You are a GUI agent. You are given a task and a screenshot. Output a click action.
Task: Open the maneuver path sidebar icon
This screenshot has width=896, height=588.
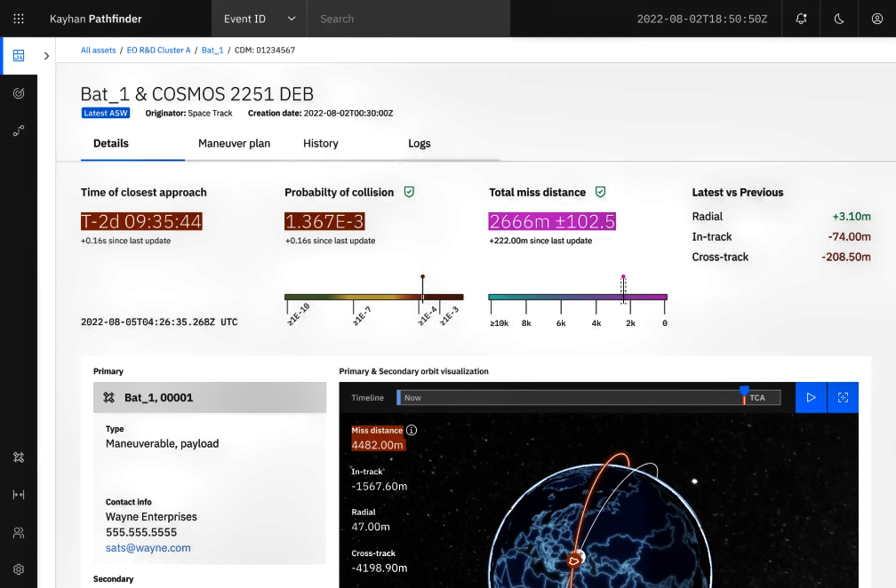[x=19, y=131]
